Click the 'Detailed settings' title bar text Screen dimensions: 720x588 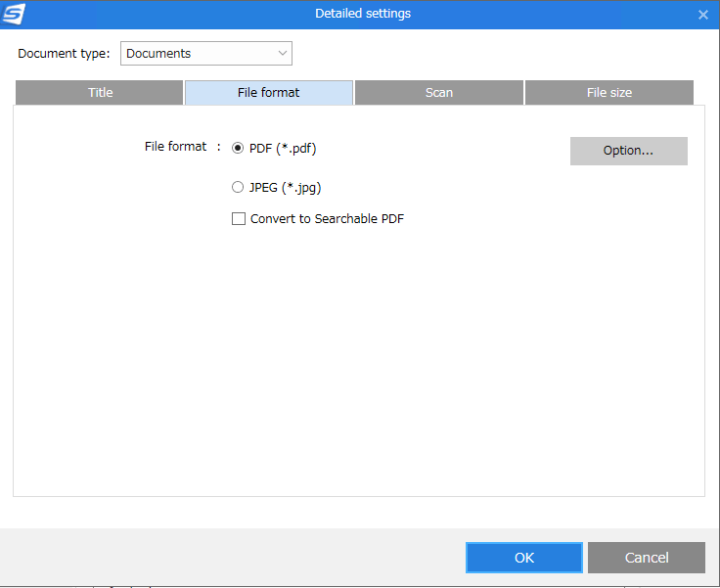(x=362, y=14)
